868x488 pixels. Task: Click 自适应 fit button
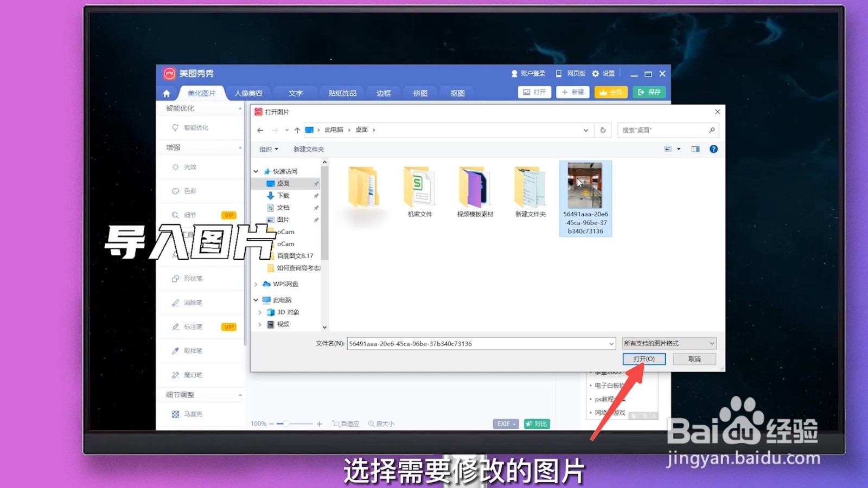click(x=346, y=424)
